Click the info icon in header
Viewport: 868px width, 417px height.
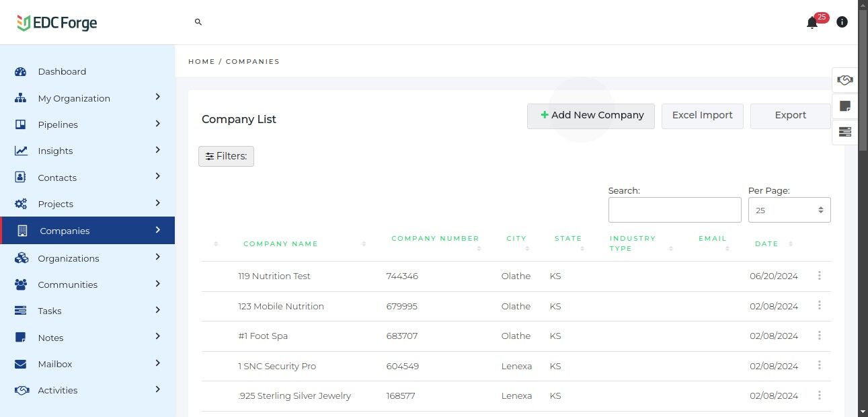[842, 22]
